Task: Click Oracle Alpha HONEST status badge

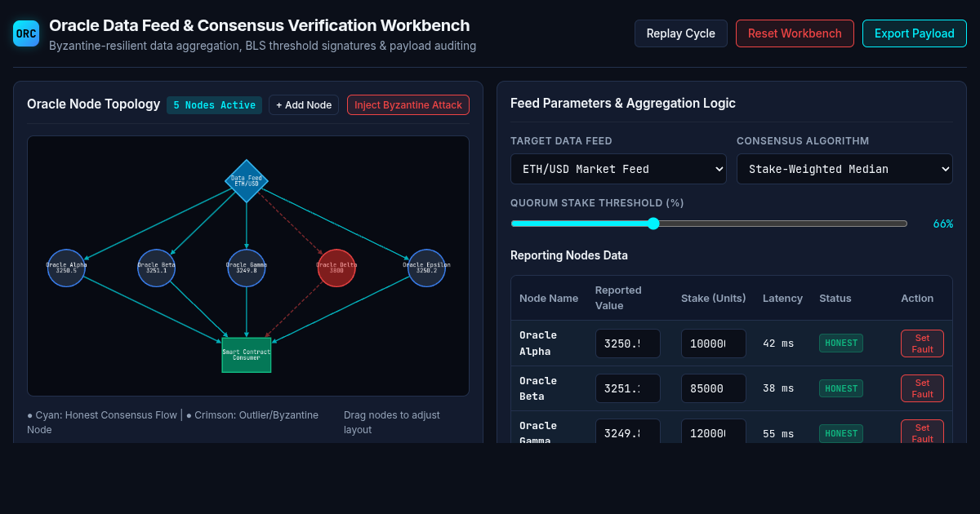Action: click(841, 343)
